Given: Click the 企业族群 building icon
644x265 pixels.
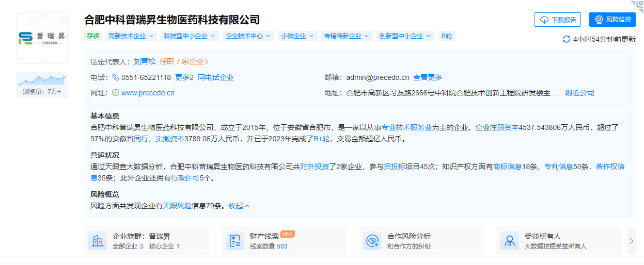Looking at the screenshot, I should [98, 241].
